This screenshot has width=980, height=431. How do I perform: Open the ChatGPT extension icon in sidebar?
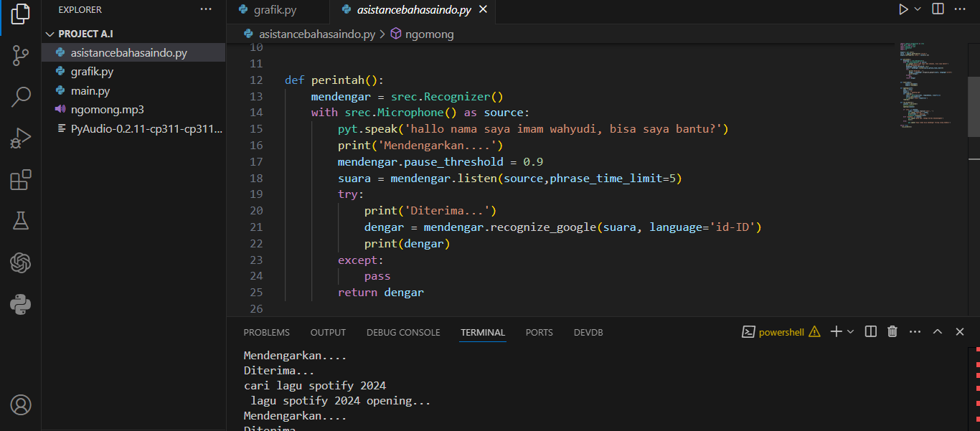pos(21,263)
